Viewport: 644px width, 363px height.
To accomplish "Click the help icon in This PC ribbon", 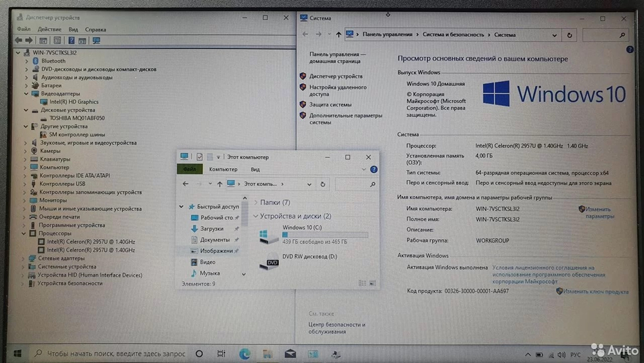I will tap(374, 170).
